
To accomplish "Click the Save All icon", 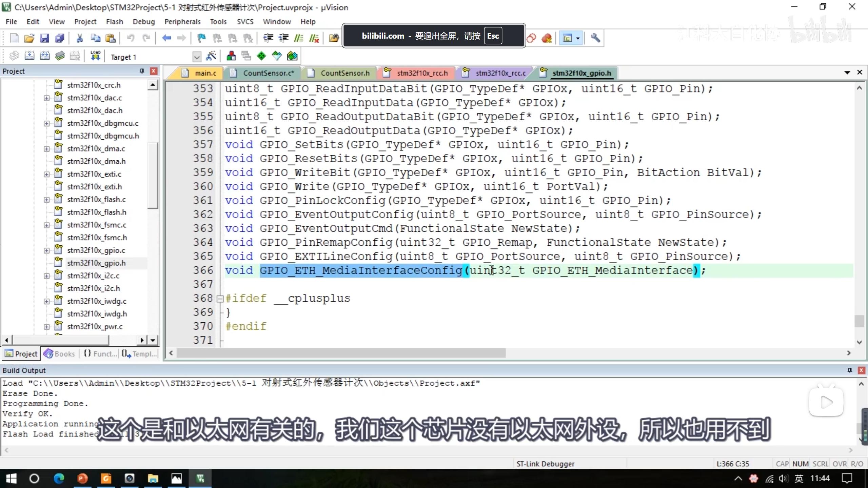I will tap(60, 38).
